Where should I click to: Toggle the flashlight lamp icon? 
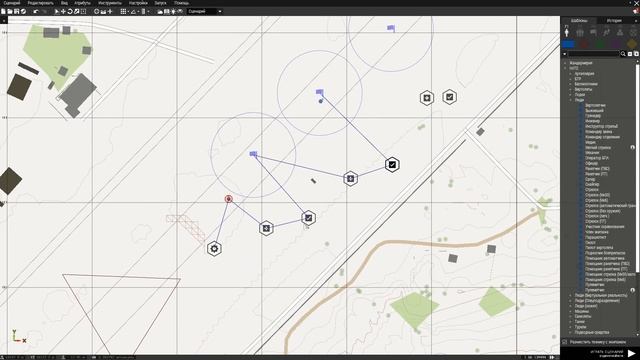coord(173,11)
